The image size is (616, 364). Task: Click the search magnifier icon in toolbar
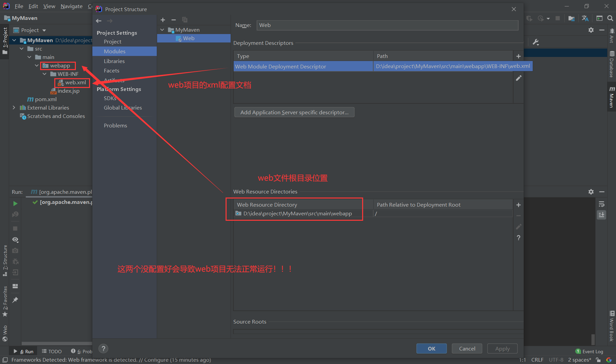610,18
